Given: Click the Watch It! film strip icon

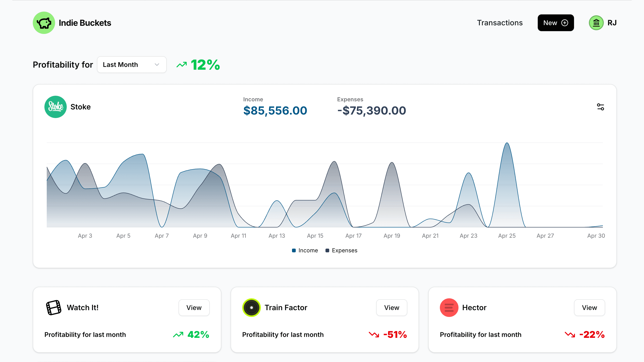Looking at the screenshot, I should (x=53, y=307).
